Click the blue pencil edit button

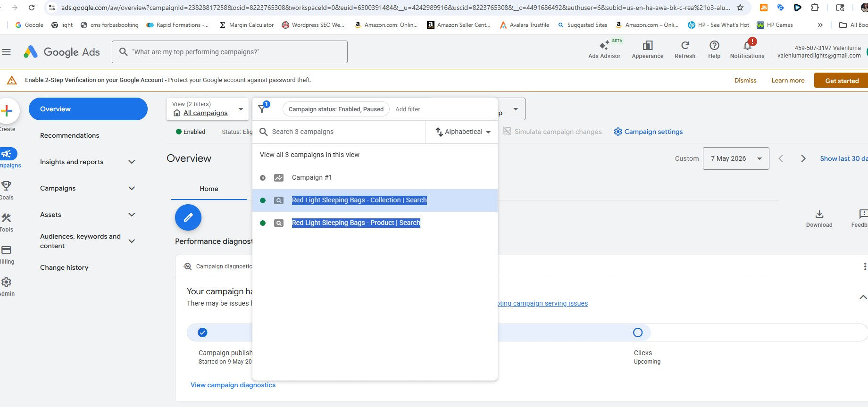click(188, 217)
